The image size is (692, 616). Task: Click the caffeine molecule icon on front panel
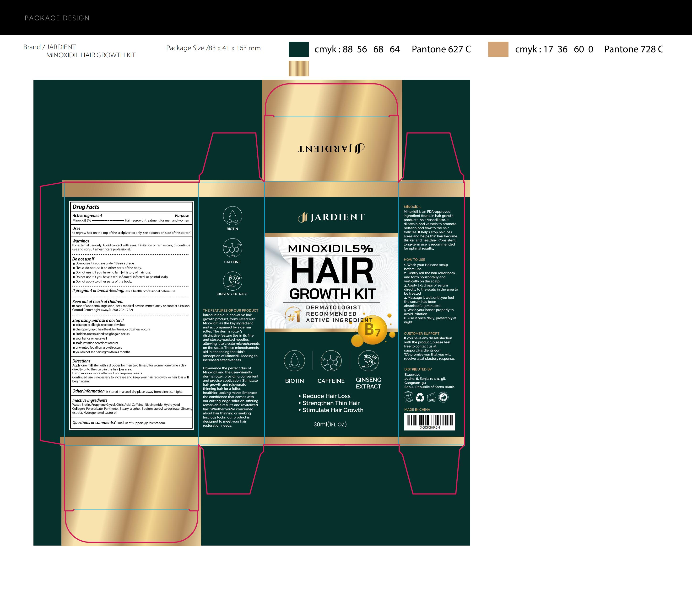tap(331, 361)
